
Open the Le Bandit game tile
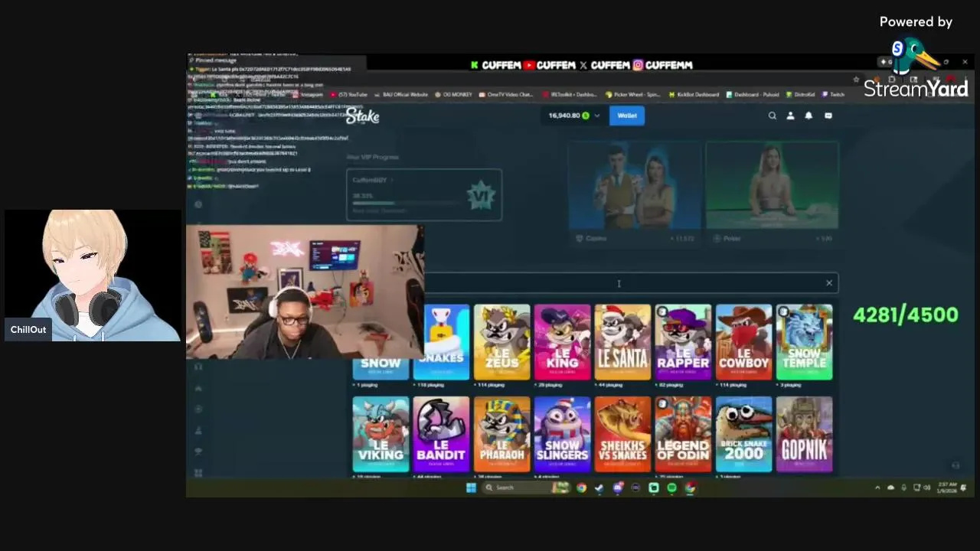pos(441,434)
